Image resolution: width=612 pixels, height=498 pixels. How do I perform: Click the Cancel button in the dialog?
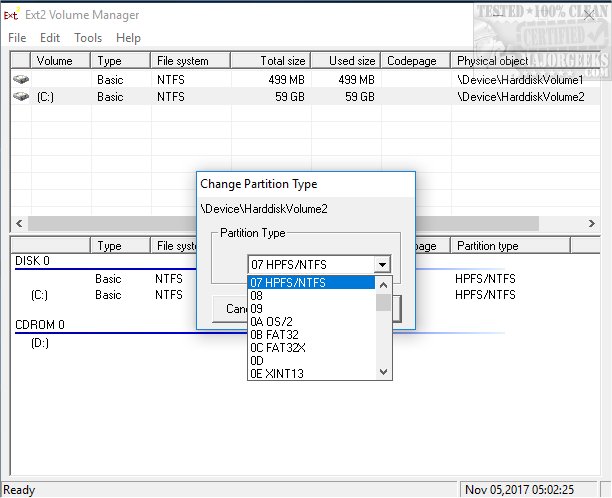(231, 309)
